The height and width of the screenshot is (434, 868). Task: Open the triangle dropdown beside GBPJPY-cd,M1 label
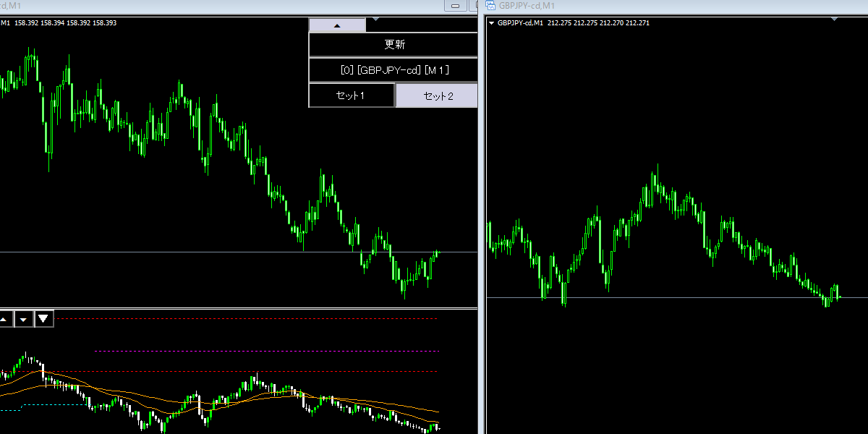click(492, 23)
